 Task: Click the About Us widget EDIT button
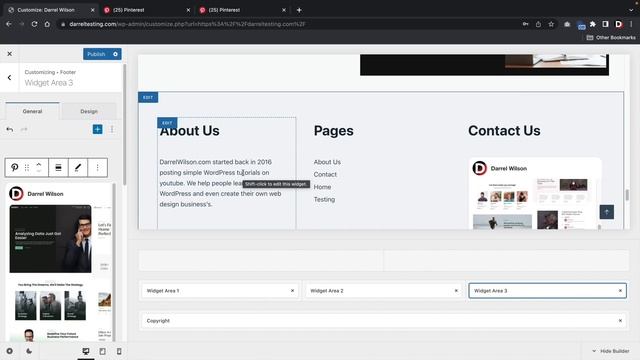[x=167, y=122]
